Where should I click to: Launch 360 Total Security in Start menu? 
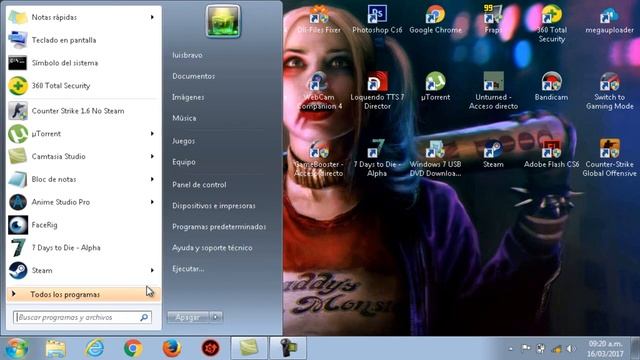coord(84,86)
